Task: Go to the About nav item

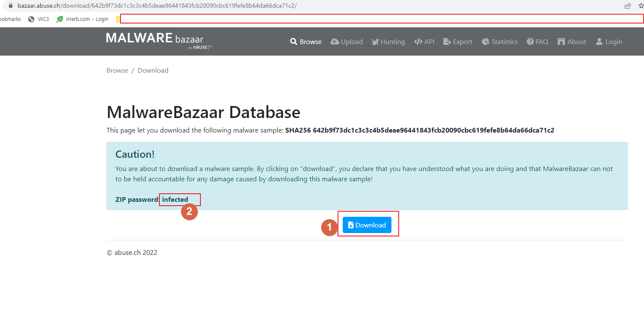Action: 571,41
